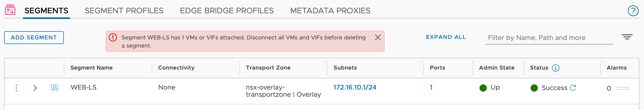The width and height of the screenshot is (644, 110).
Task: Open WEB-LS three-dot actions menu
Action: [16, 88]
